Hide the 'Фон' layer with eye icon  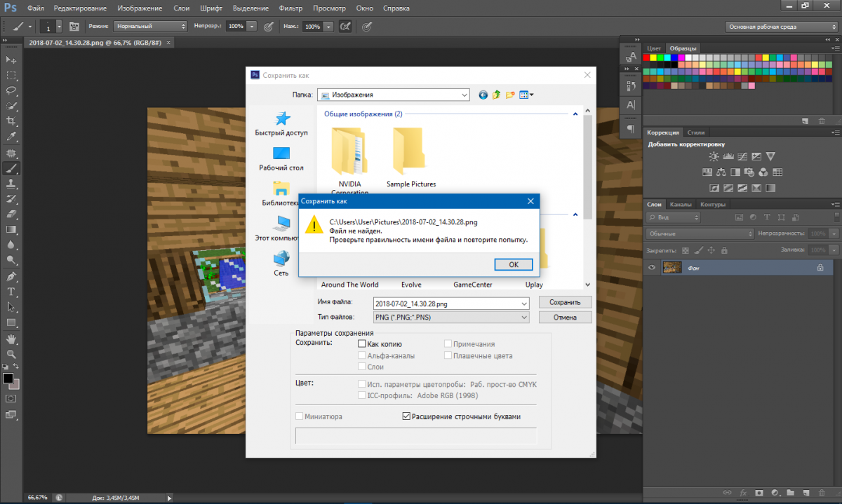pyautogui.click(x=653, y=268)
